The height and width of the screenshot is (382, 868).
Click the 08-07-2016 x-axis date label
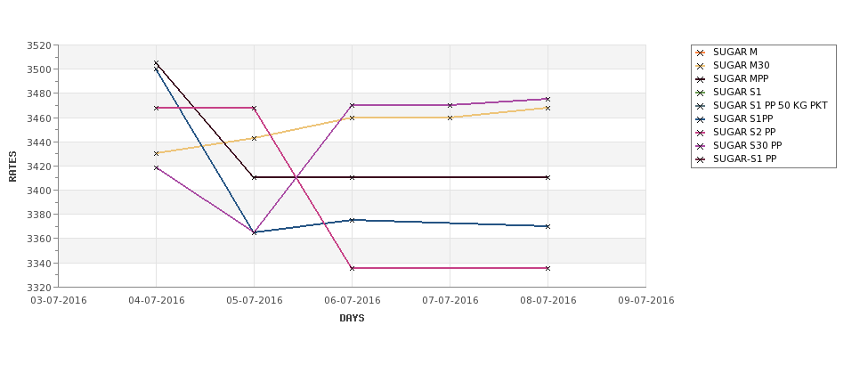coord(548,301)
